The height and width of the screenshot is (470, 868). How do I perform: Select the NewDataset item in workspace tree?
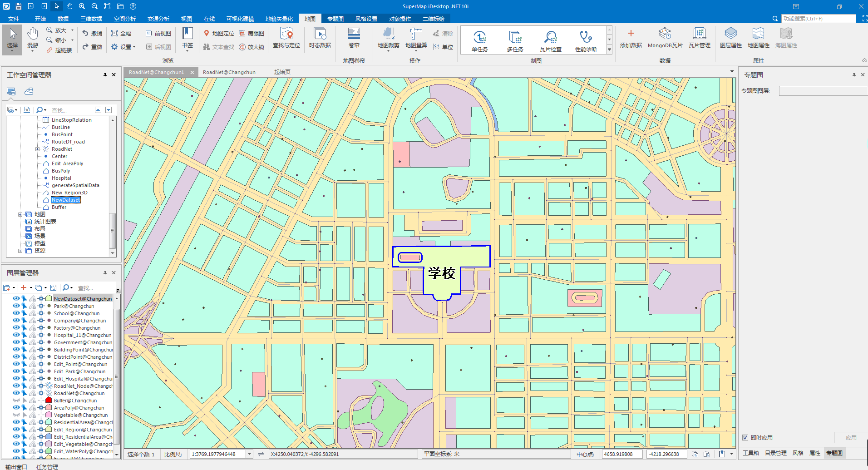pyautogui.click(x=66, y=200)
